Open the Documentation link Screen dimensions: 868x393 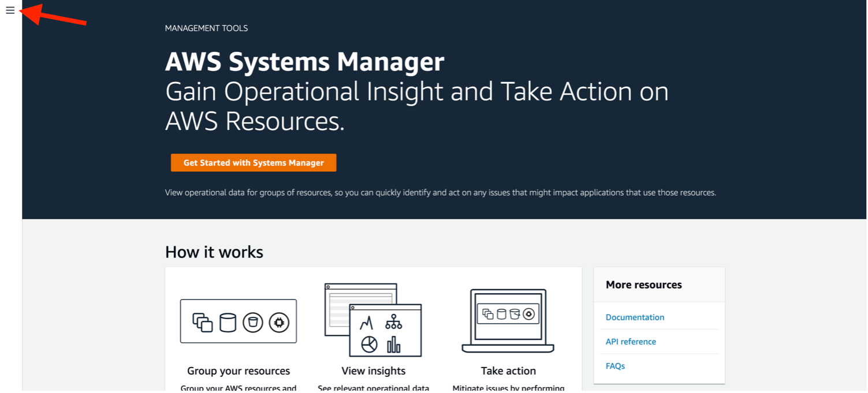pyautogui.click(x=635, y=317)
